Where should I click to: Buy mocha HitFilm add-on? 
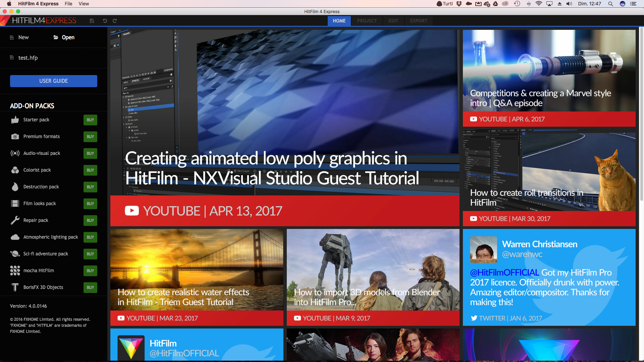tap(90, 270)
